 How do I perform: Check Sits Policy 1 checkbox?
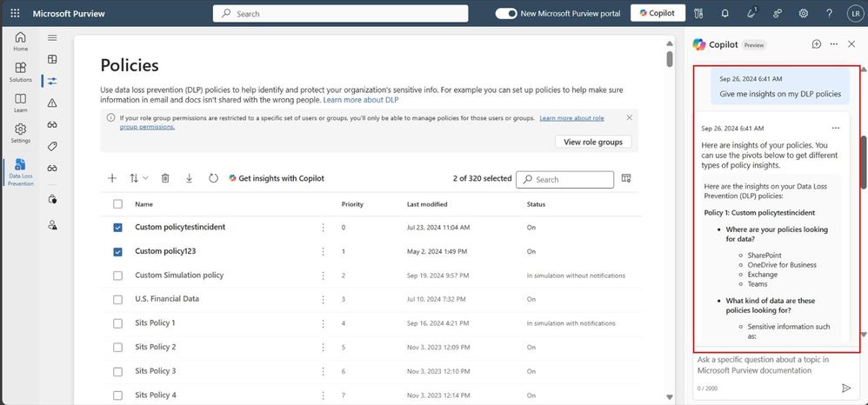tap(117, 323)
